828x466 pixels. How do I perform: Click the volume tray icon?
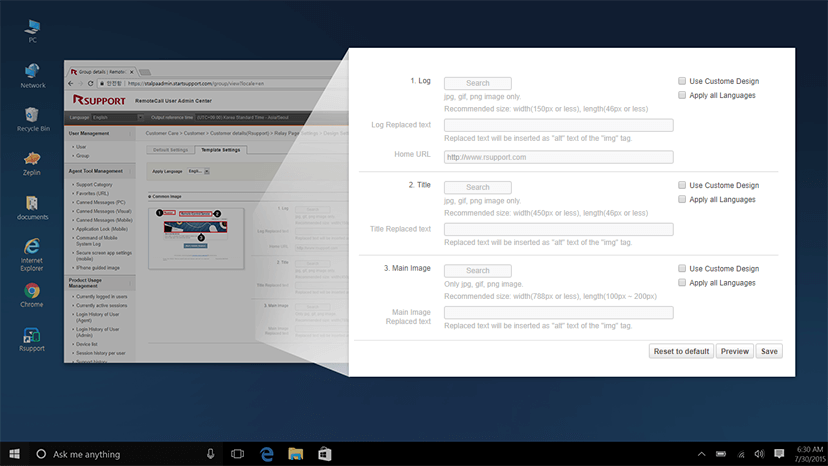(759, 454)
